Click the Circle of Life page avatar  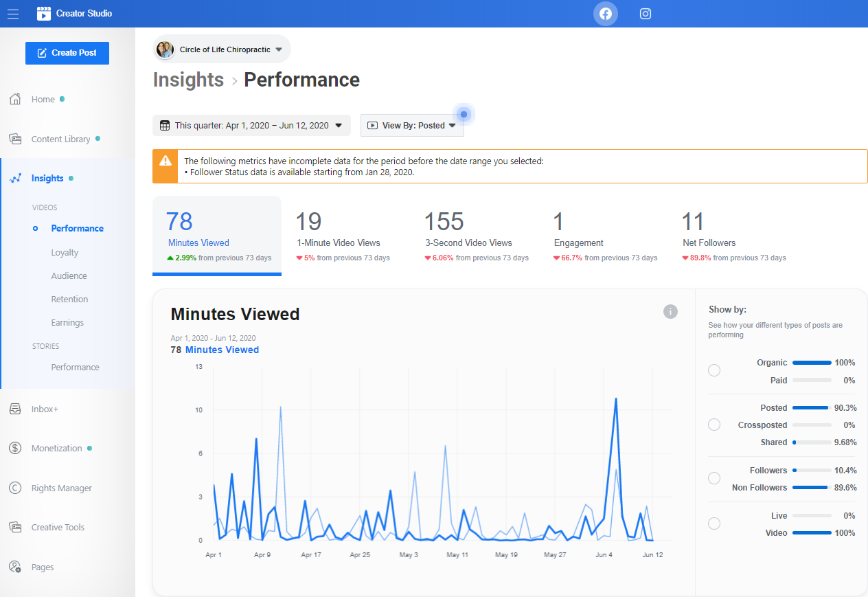point(165,49)
